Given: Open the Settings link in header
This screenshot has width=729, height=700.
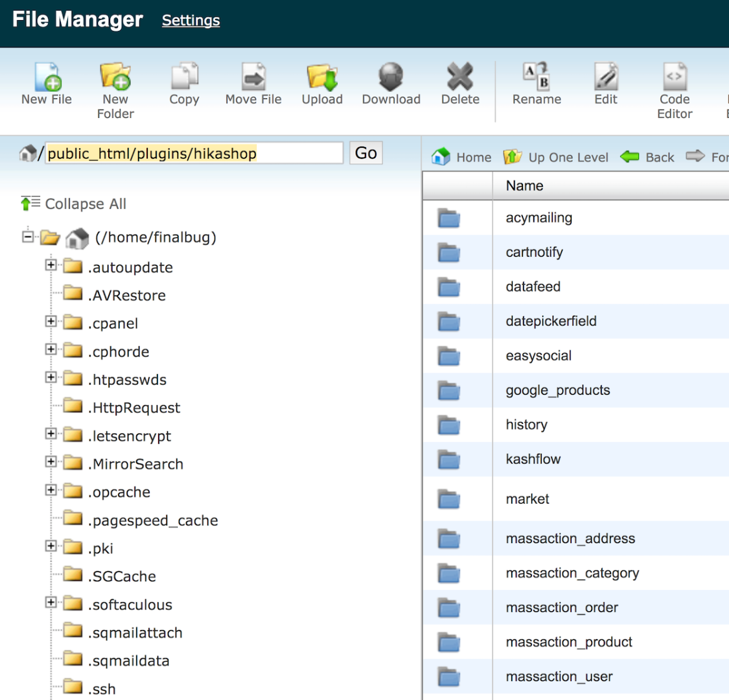Looking at the screenshot, I should point(191,21).
